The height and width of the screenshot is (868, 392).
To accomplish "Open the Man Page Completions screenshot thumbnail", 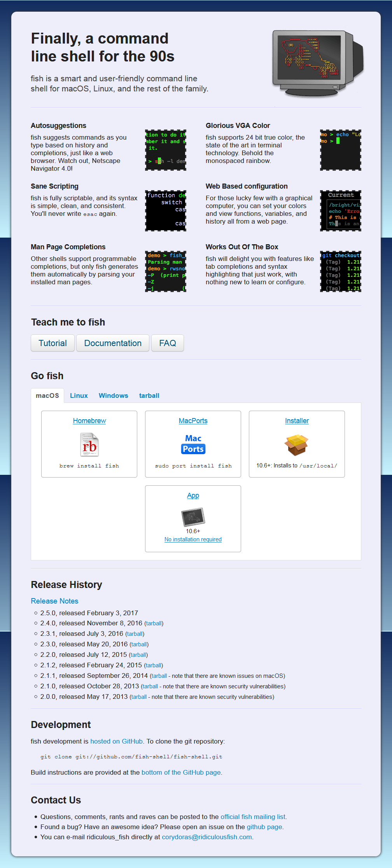I will point(166,271).
